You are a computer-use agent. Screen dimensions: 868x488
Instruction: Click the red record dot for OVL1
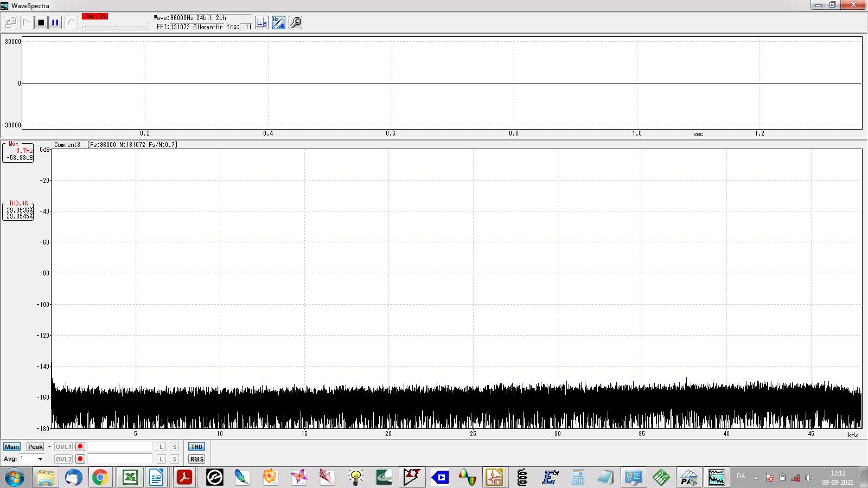click(80, 446)
